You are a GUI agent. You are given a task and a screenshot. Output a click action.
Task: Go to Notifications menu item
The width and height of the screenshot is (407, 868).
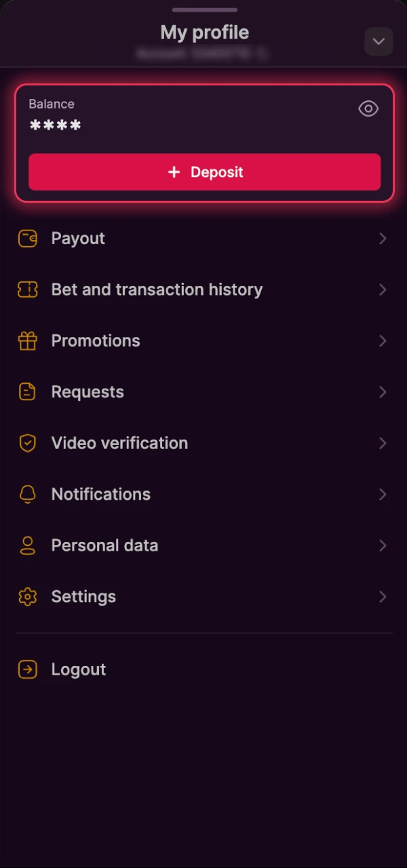click(x=101, y=494)
